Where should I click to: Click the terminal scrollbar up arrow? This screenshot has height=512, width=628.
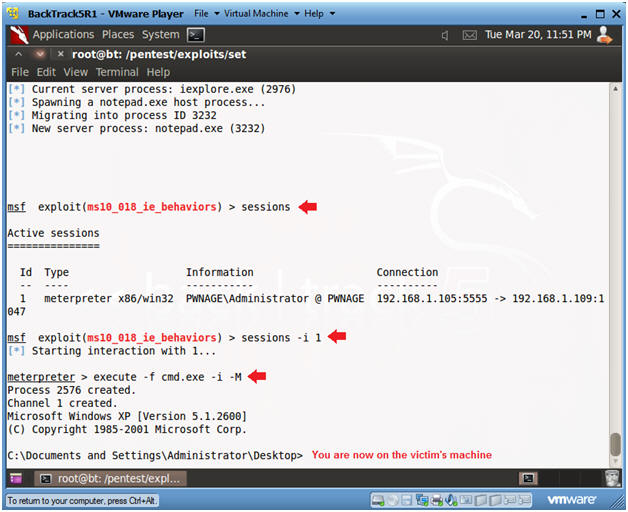[x=615, y=89]
